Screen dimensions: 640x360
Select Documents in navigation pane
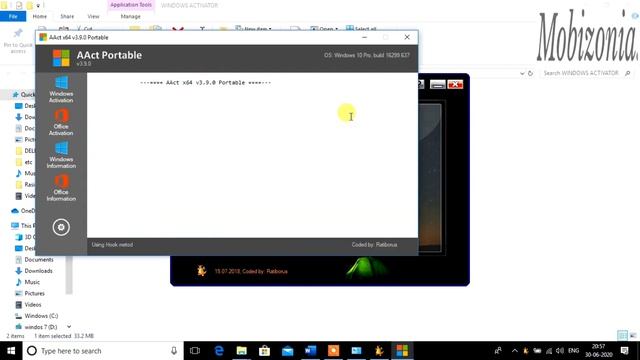[x=38, y=260]
